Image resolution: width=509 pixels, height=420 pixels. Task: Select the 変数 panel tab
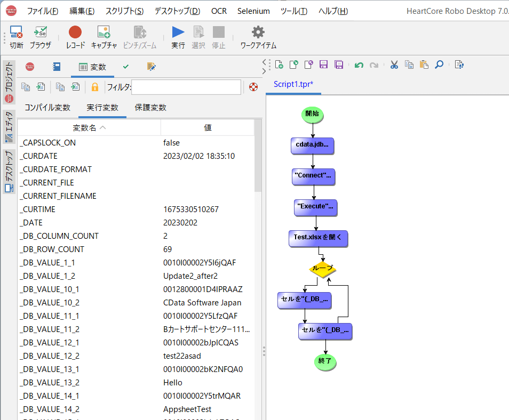[92, 67]
